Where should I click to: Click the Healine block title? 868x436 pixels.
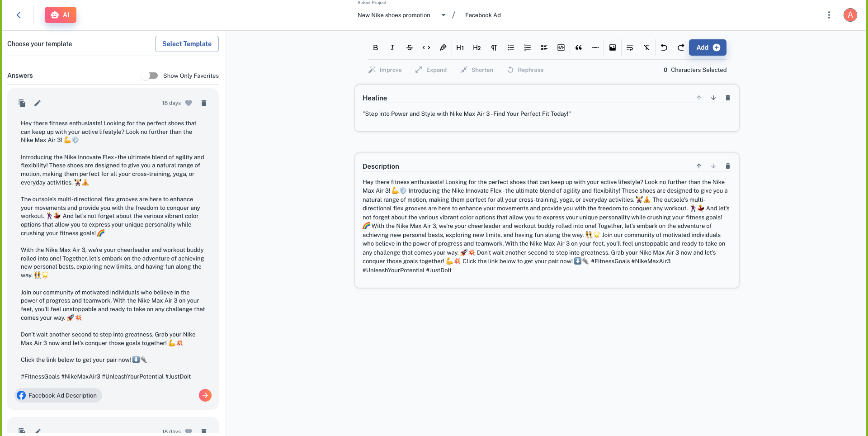[x=375, y=98]
